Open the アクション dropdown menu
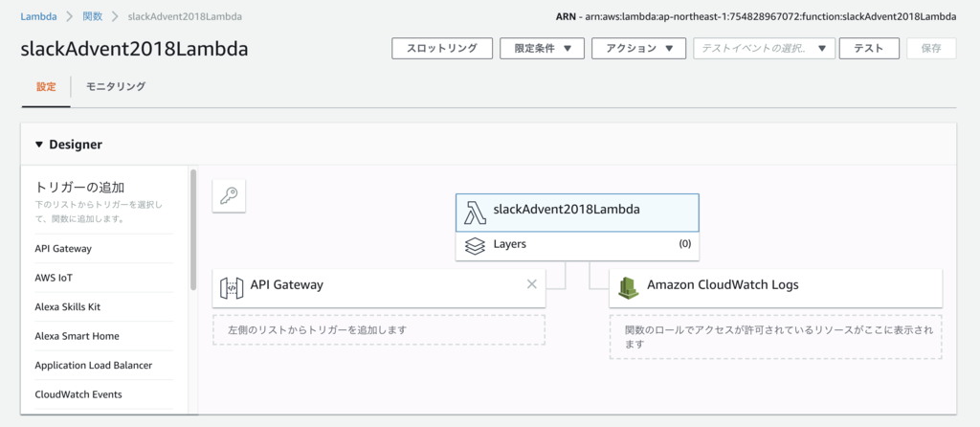The image size is (980, 427). tap(638, 48)
